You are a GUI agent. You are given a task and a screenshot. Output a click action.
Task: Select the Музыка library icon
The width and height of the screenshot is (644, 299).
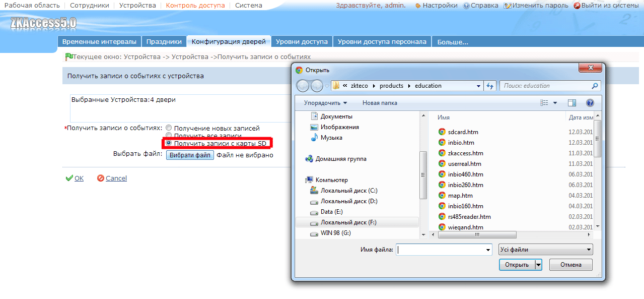tap(314, 138)
